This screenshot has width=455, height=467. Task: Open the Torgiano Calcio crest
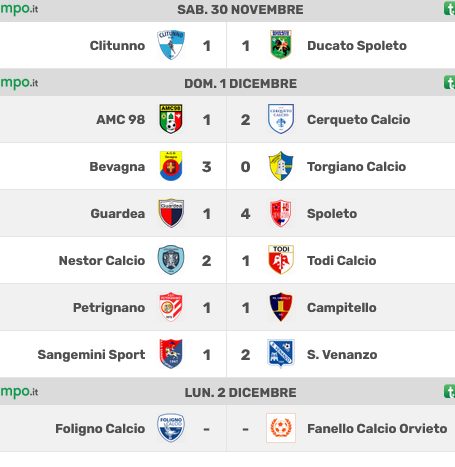(x=281, y=166)
